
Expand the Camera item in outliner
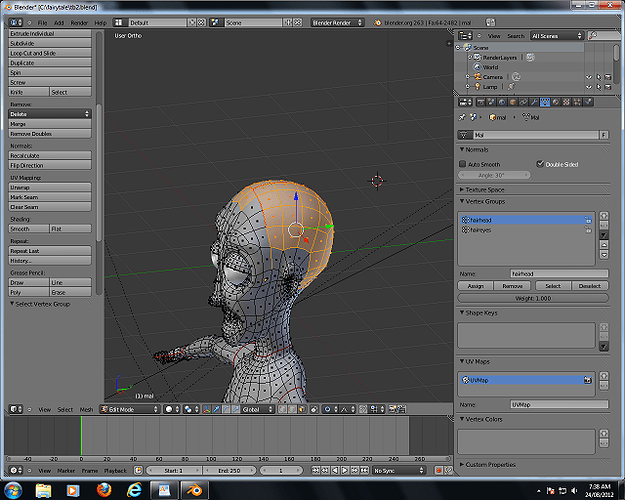click(x=468, y=77)
